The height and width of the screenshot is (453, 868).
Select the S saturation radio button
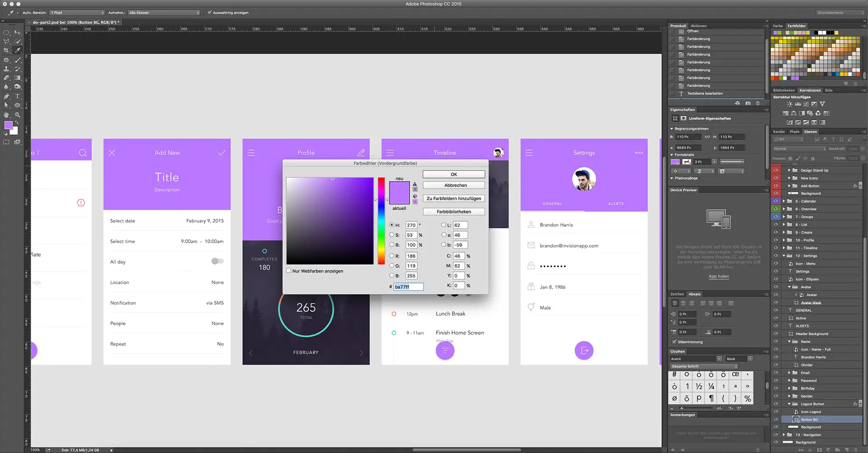[392, 235]
